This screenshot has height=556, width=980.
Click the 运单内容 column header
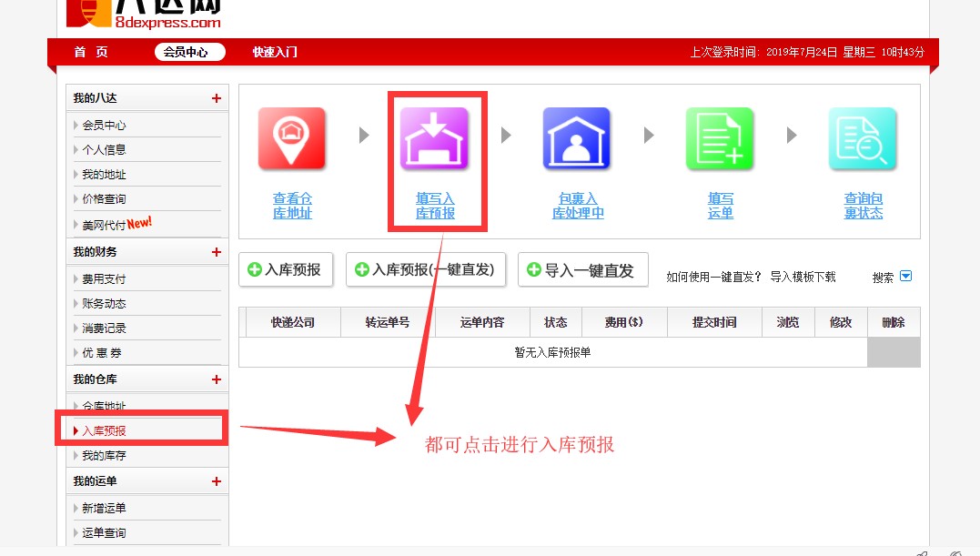pyautogui.click(x=482, y=322)
